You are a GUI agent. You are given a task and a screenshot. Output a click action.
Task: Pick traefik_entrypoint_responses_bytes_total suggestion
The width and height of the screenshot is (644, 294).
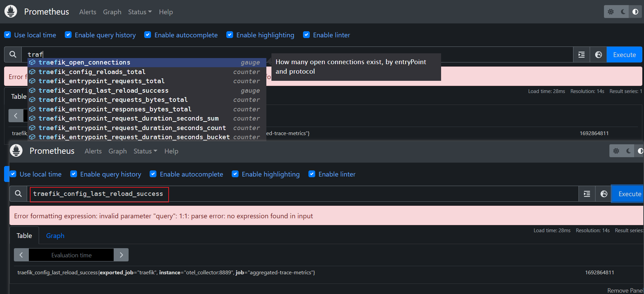point(147,109)
